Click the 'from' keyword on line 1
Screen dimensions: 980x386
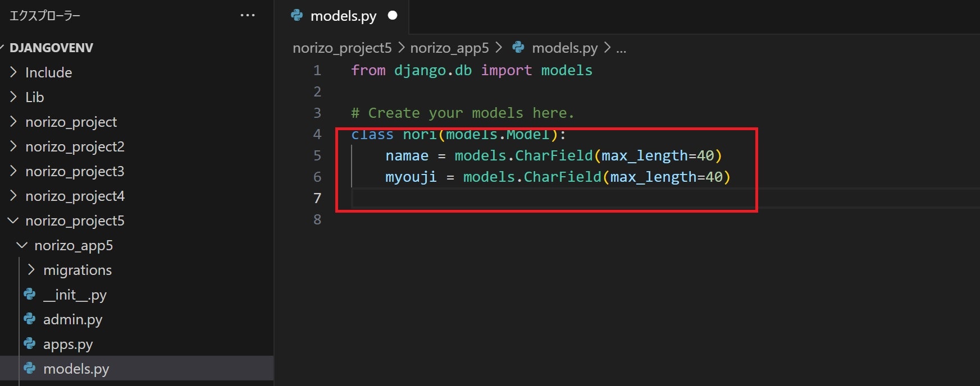click(x=368, y=70)
